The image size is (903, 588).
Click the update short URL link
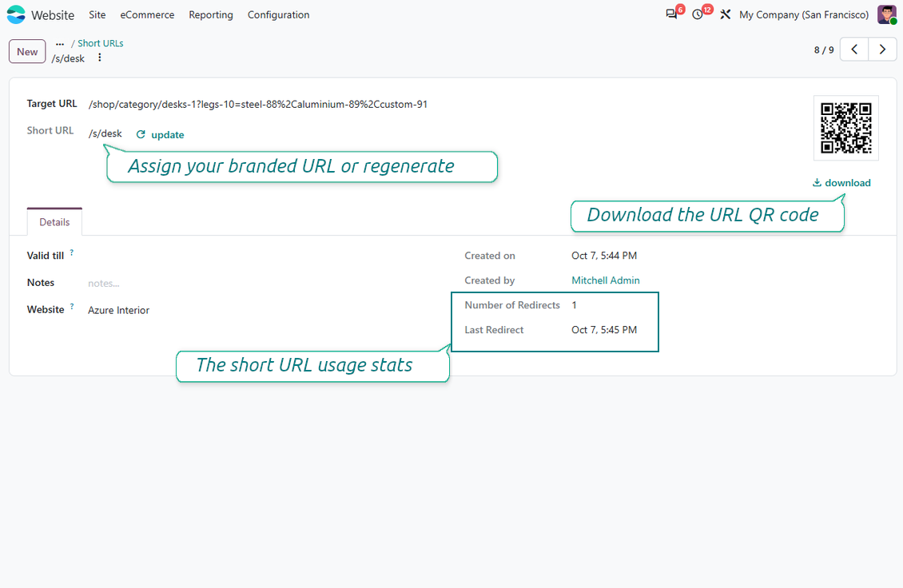click(160, 135)
